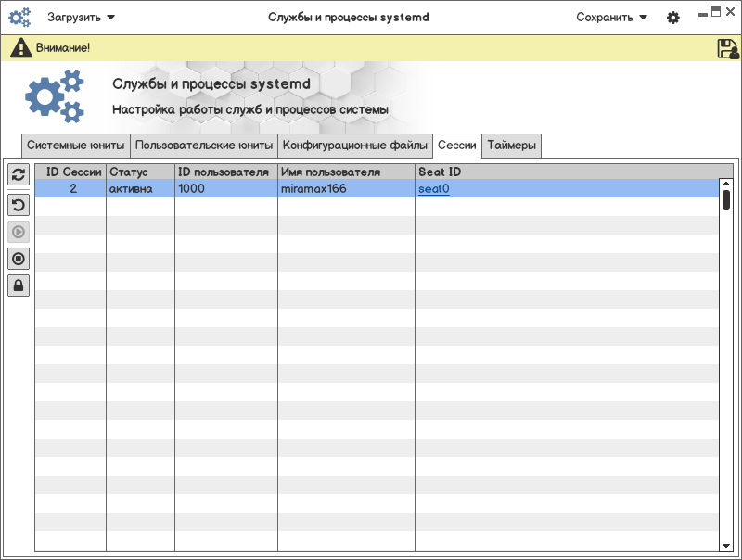Image resolution: width=742 pixels, height=560 pixels.
Task: Expand the Сохранить dropdown
Action: coord(611,17)
